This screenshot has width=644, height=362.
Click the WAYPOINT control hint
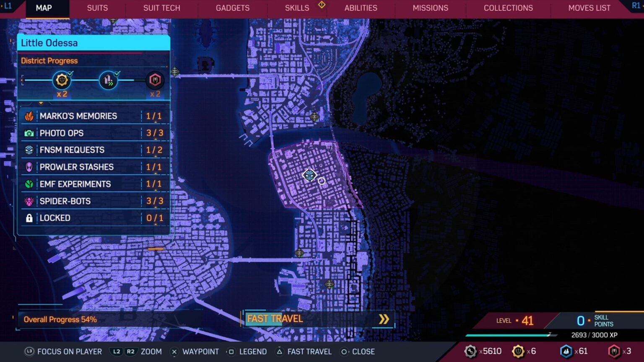[195, 352]
